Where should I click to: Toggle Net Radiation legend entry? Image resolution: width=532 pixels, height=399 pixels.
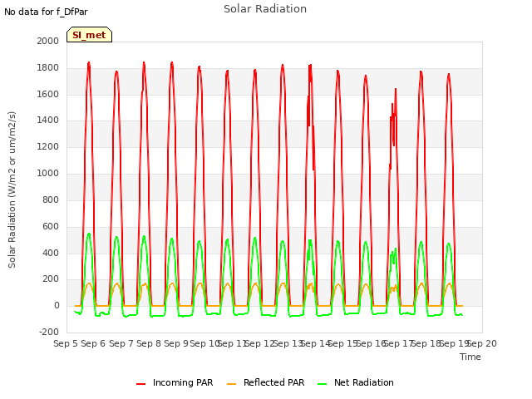pos(356,382)
